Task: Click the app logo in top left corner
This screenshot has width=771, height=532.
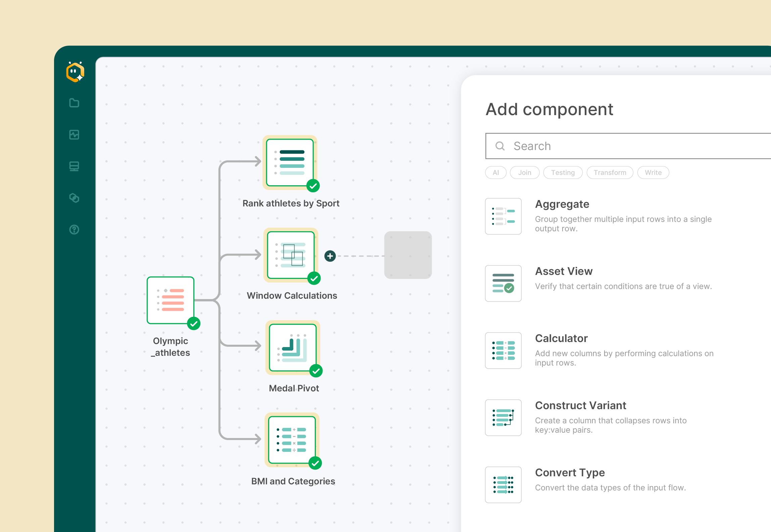Action: coord(75,71)
